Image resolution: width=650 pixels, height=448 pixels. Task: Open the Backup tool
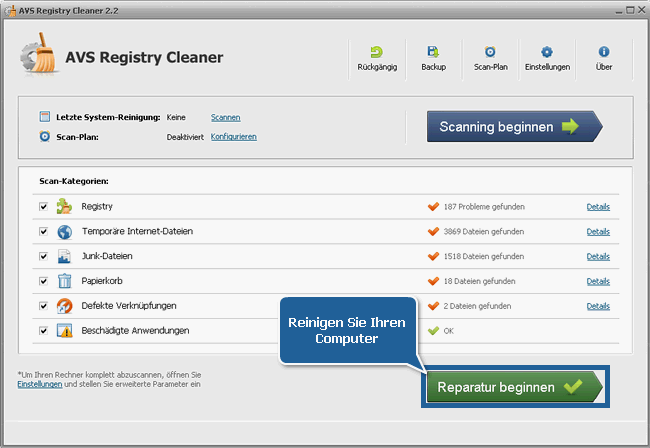click(x=433, y=52)
